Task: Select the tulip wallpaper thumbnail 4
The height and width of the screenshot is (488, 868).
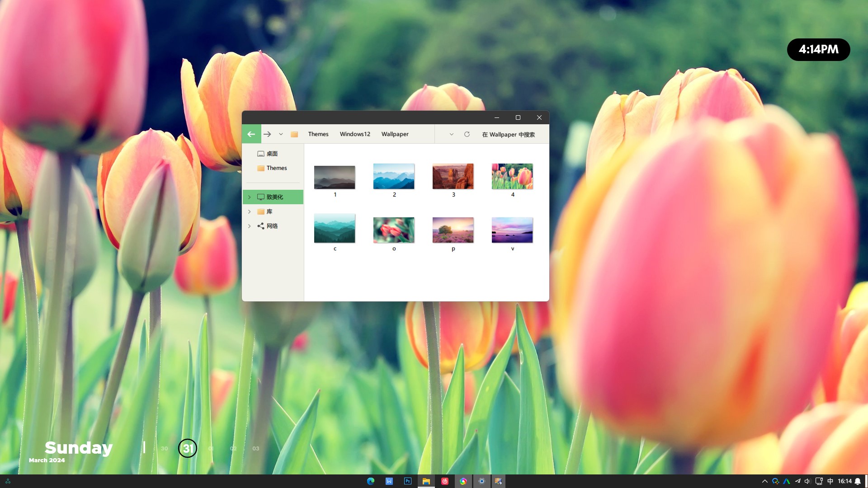Action: pyautogui.click(x=512, y=177)
